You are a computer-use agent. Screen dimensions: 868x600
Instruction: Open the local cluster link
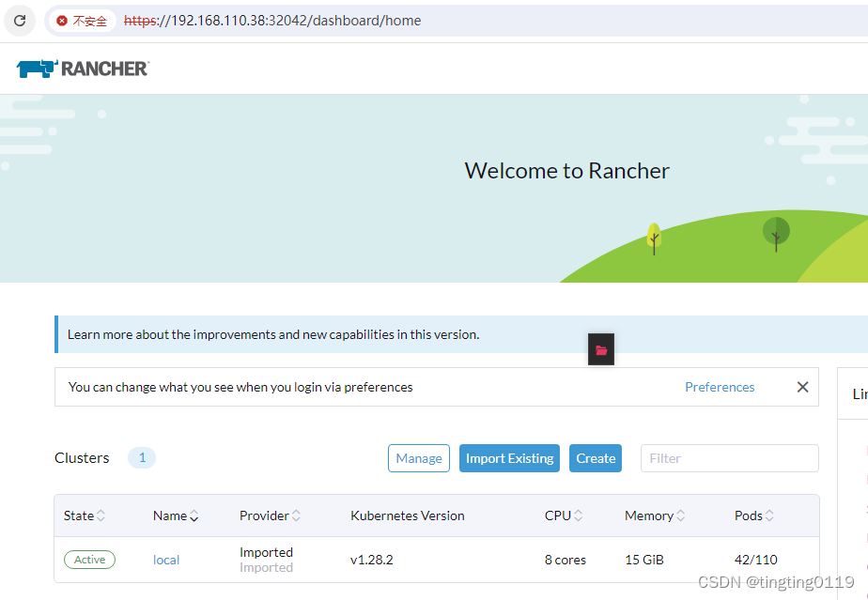point(166,560)
